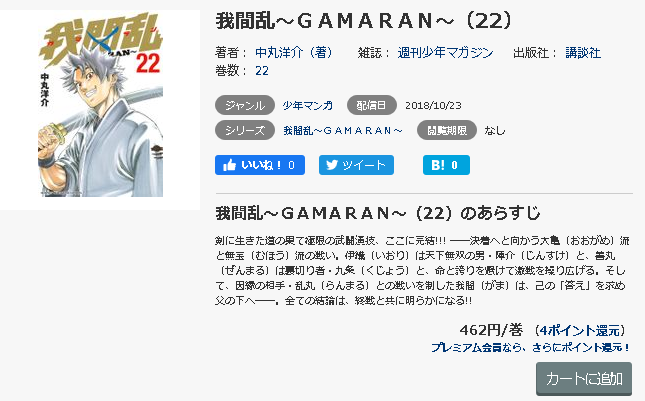The width and height of the screenshot is (645, 401).
Task: Click the ジャンル label badge
Action: [x=245, y=105]
